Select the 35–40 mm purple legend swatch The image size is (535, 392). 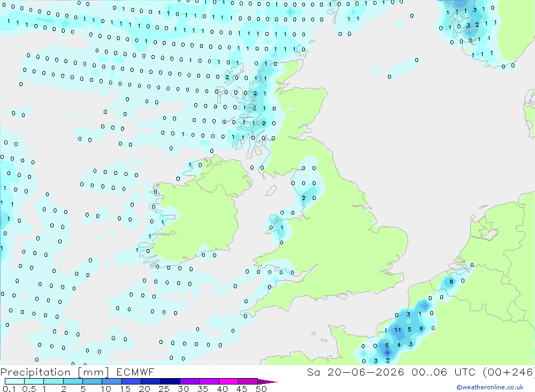tap(209, 381)
